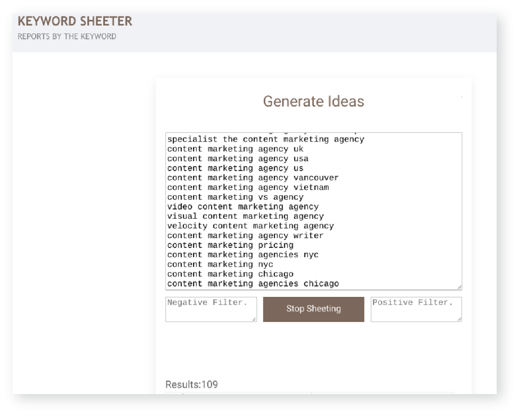Viewport: 523px width, 420px height.
Task: Click the Keyword Sheeter site title
Action: point(75,21)
